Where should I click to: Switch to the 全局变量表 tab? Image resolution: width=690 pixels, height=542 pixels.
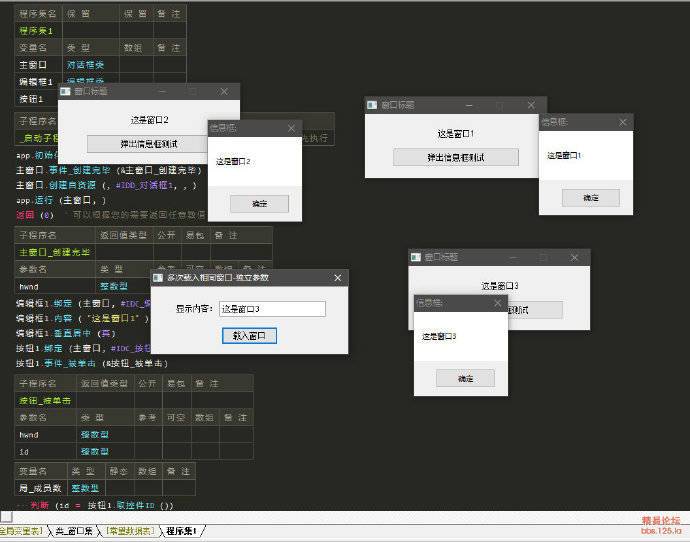coord(20,530)
